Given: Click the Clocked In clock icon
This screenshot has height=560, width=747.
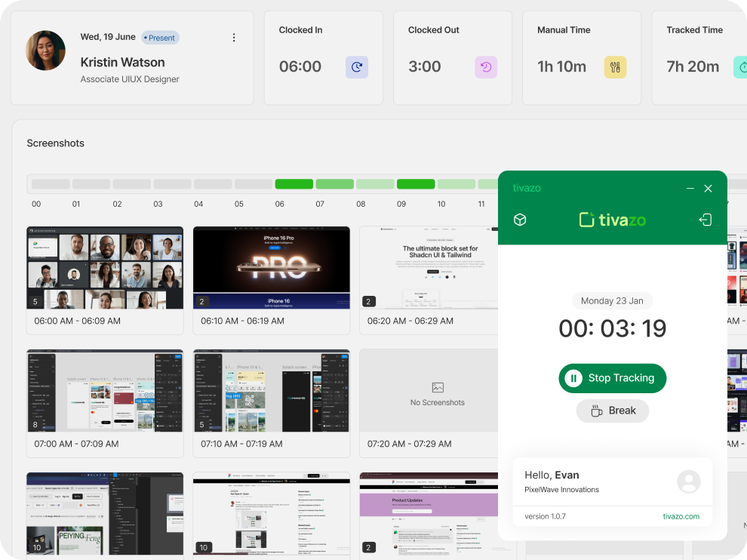Looking at the screenshot, I should (357, 67).
